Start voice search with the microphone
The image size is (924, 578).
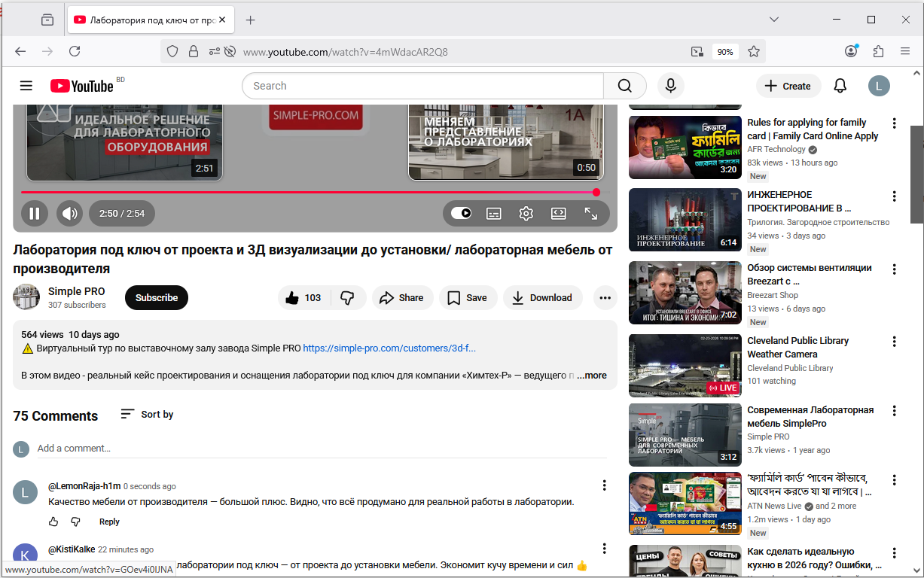670,86
